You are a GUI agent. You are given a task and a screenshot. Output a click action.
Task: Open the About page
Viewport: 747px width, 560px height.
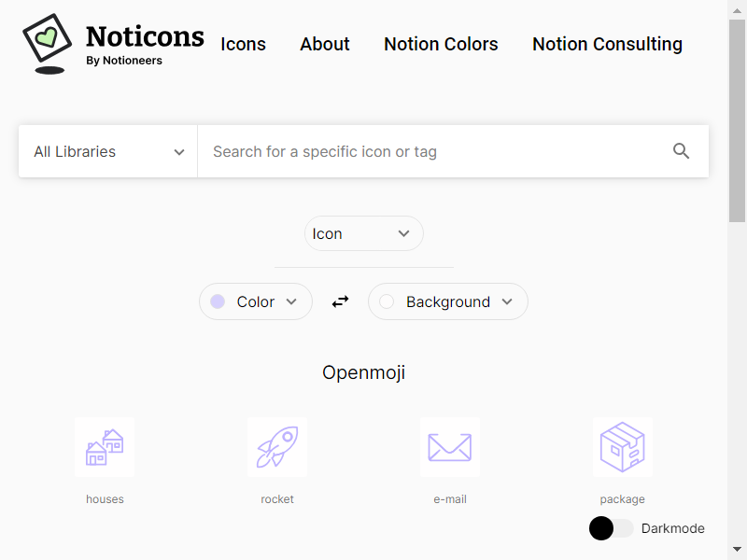[325, 44]
